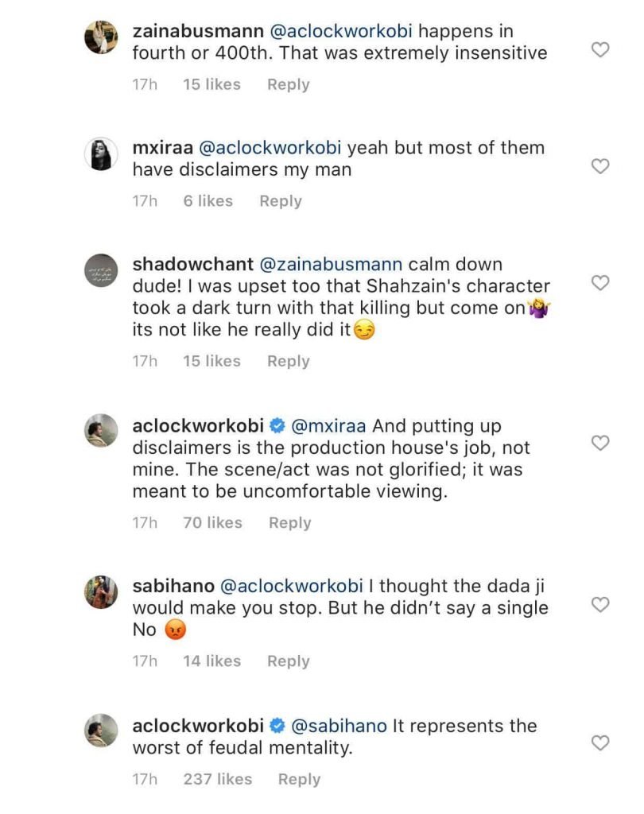Tap the heart on mxiraa's comment
Screen dimensions: 644x814
click(601, 166)
